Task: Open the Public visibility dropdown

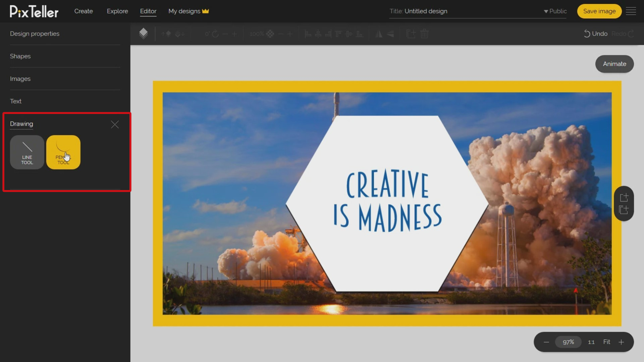Action: [x=555, y=11]
